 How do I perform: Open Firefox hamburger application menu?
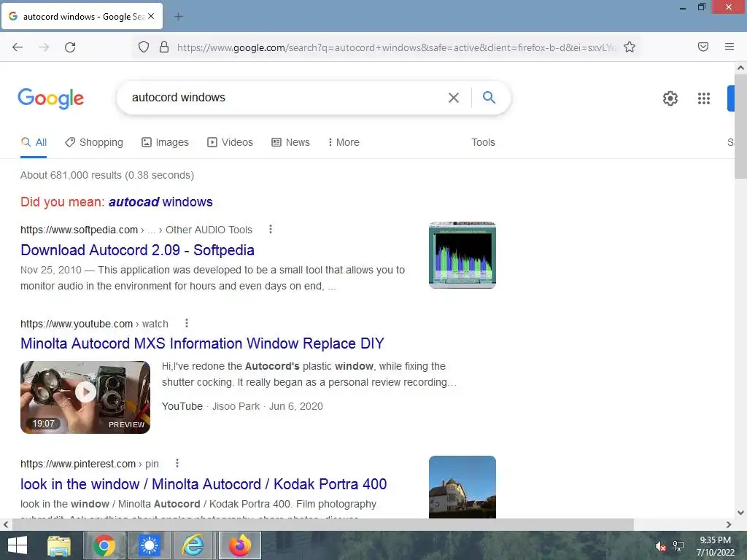(729, 47)
